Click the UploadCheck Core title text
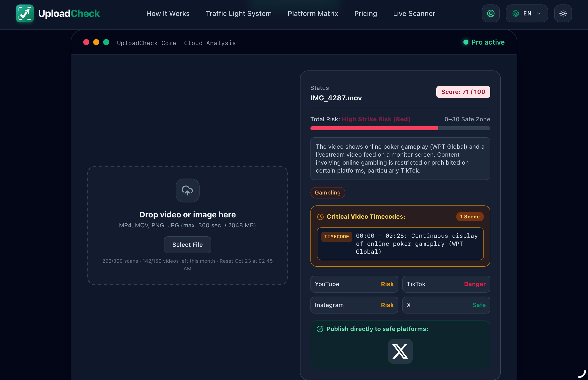Image resolution: width=588 pixels, height=380 pixels. (x=146, y=43)
